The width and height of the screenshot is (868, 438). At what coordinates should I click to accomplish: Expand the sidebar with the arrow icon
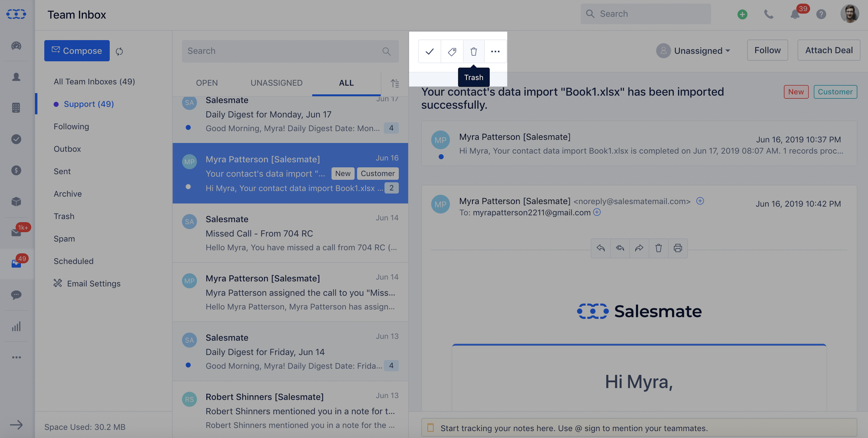(16, 425)
